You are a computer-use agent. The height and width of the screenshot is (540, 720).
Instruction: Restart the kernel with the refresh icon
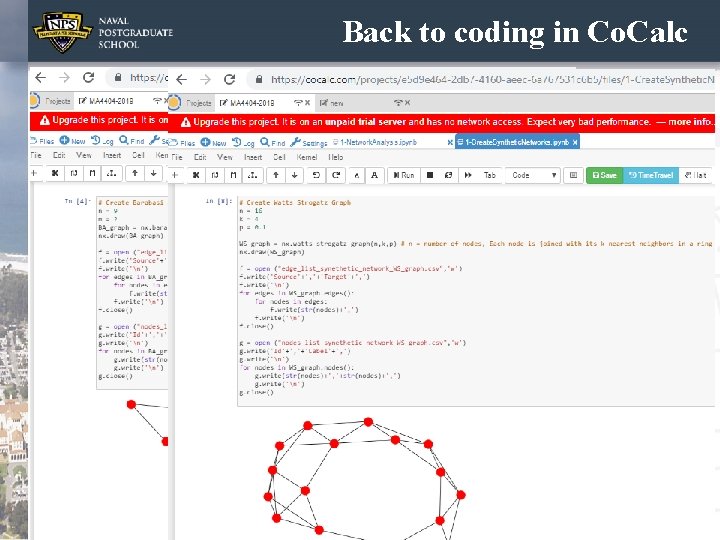click(x=449, y=175)
